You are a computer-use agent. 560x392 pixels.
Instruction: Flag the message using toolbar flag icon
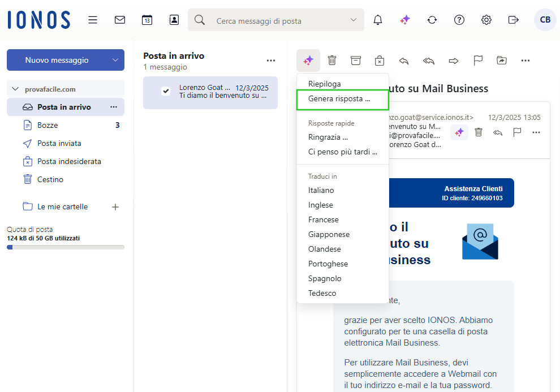[478, 61]
